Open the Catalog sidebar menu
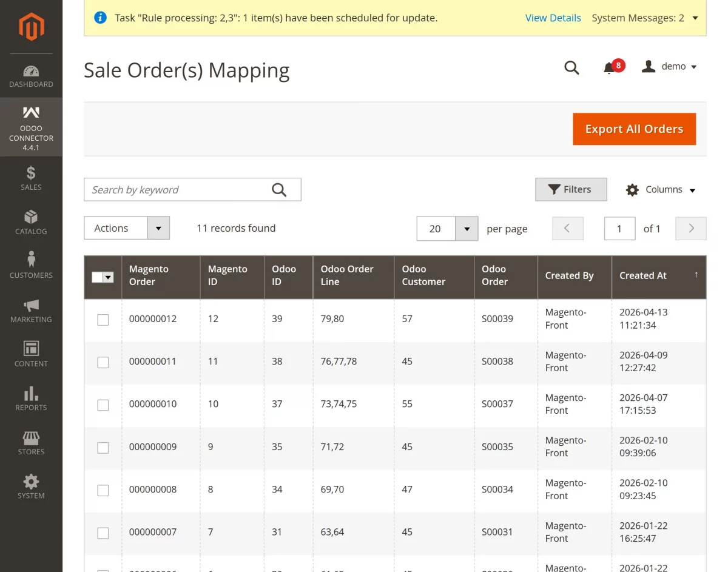Viewport: 728px width, 572px height. (x=31, y=223)
